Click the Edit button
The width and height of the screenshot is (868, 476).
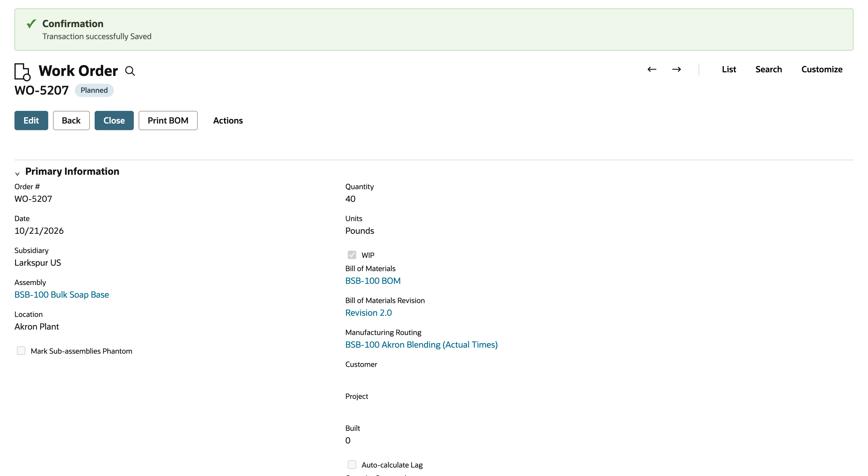pos(31,121)
